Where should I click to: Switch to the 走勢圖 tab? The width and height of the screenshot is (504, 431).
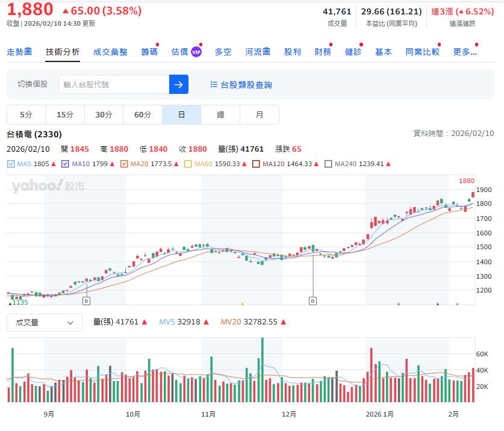point(19,51)
